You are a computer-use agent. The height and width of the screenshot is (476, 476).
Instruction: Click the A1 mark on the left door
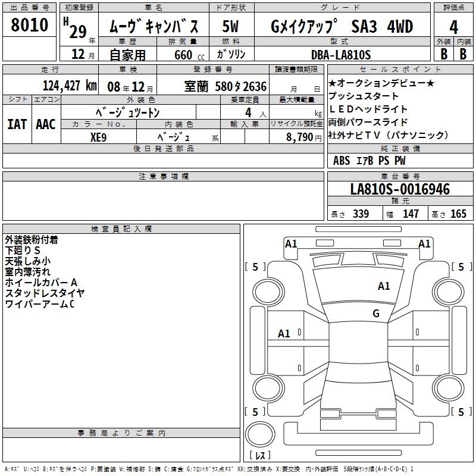pos(284,334)
